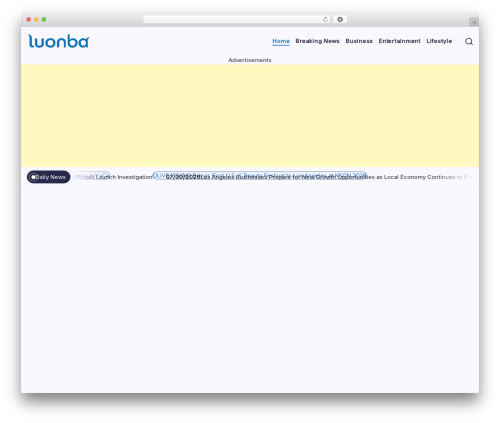
Task: Open a new tab with plus button
Action: point(474,22)
